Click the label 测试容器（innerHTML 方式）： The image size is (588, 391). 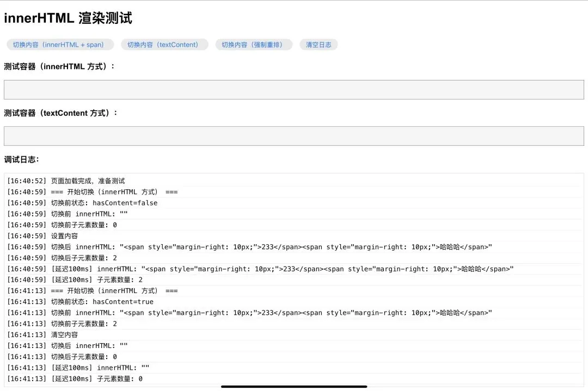point(59,67)
